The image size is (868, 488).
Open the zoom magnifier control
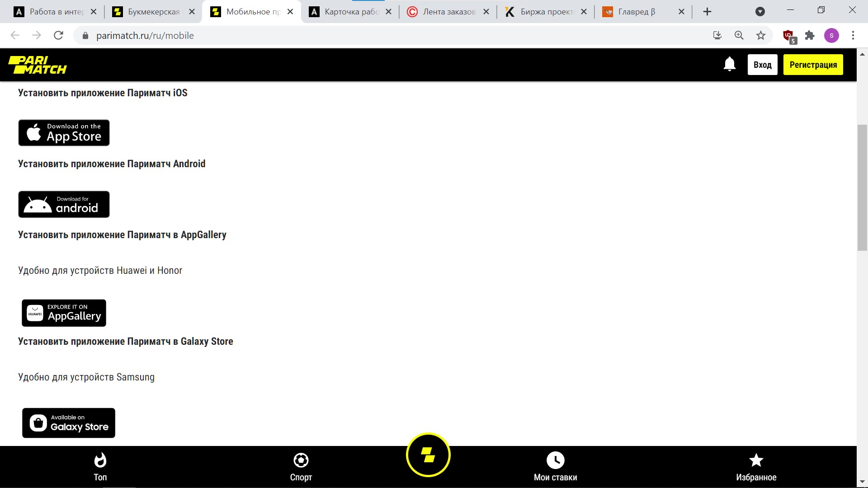point(739,35)
